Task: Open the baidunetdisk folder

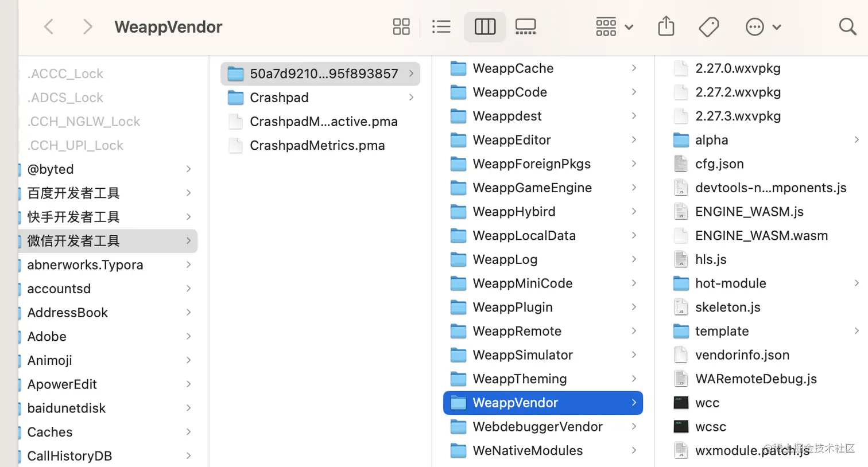Action: (108, 408)
